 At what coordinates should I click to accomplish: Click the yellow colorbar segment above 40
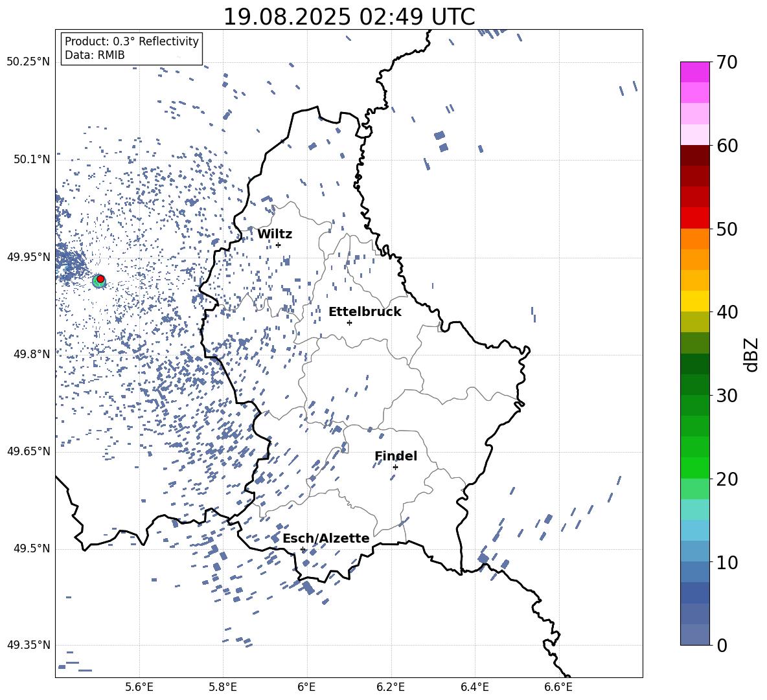pos(695,301)
